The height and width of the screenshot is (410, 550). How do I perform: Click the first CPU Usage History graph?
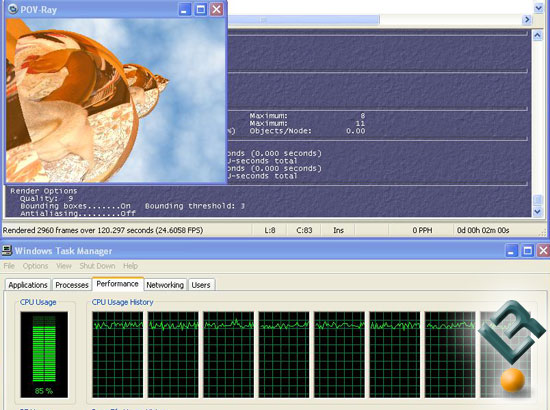pos(118,354)
